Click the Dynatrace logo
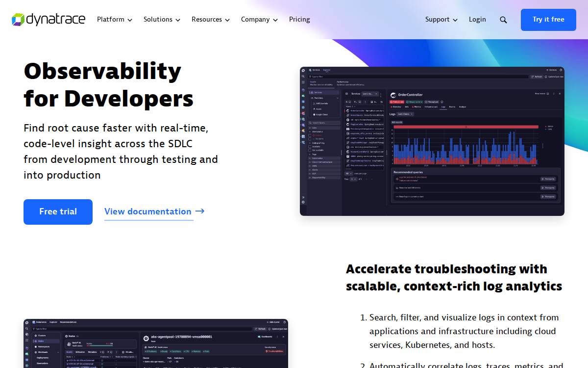The height and width of the screenshot is (368, 588). pyautogui.click(x=49, y=20)
